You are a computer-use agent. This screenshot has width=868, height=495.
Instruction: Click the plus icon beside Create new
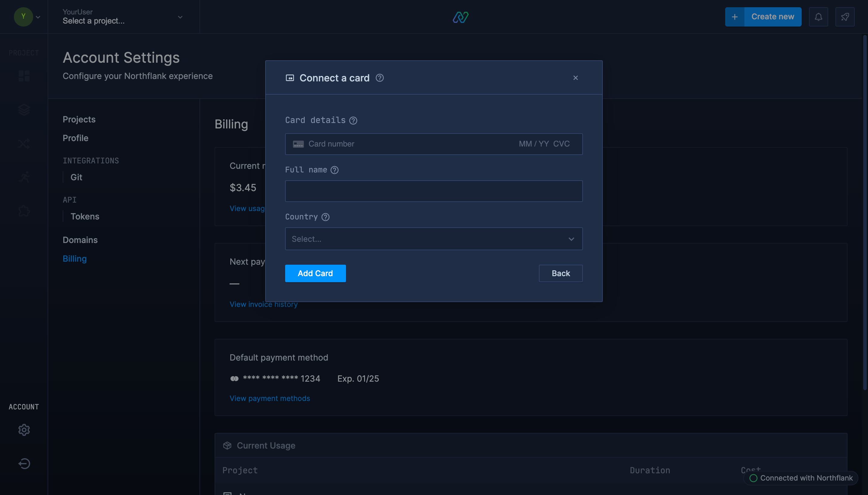click(x=734, y=17)
